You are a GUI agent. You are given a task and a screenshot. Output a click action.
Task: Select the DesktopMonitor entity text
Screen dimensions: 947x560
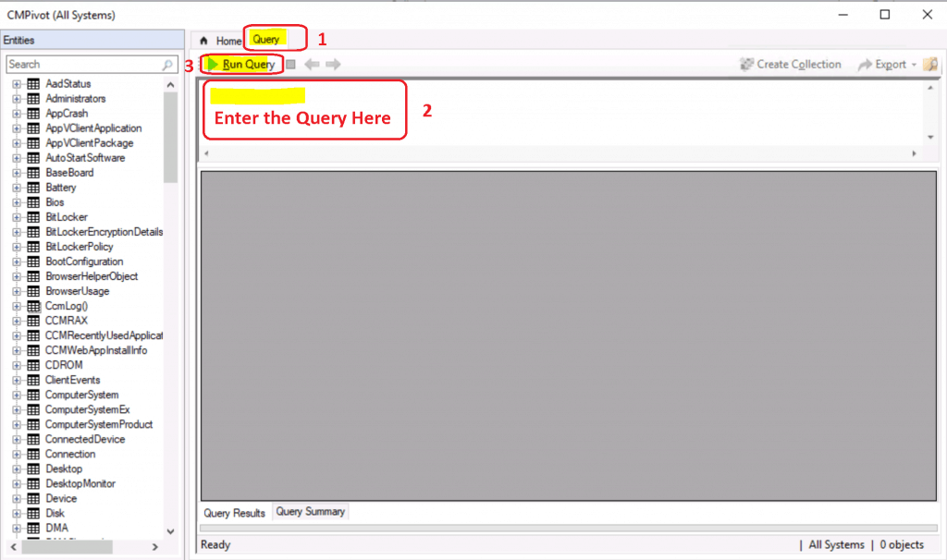pos(80,483)
